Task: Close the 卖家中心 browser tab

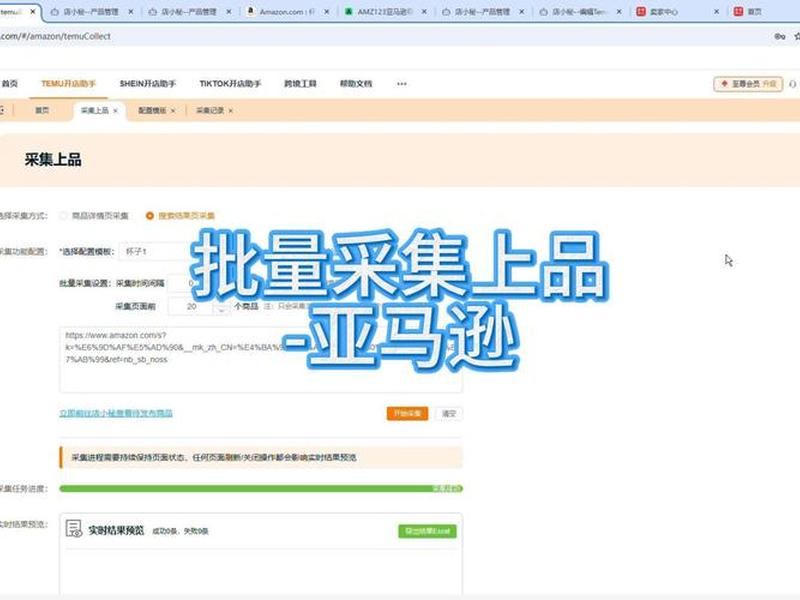Action: click(716, 11)
